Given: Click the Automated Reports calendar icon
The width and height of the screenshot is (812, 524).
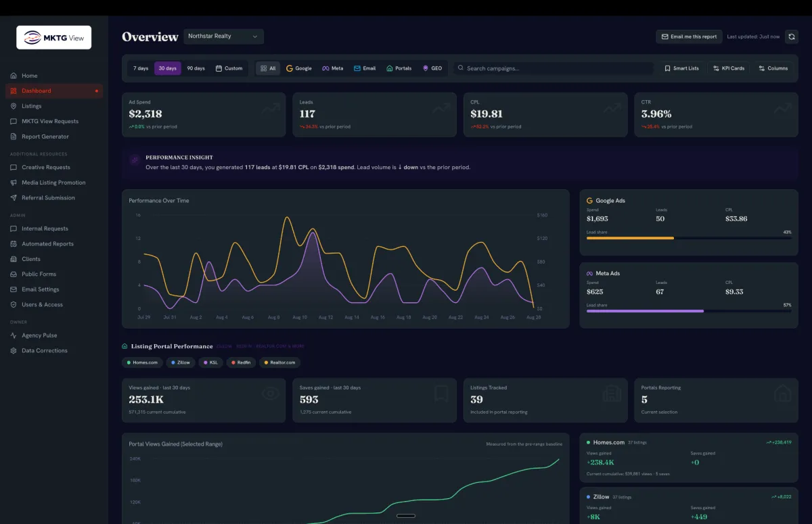Looking at the screenshot, I should (x=14, y=244).
